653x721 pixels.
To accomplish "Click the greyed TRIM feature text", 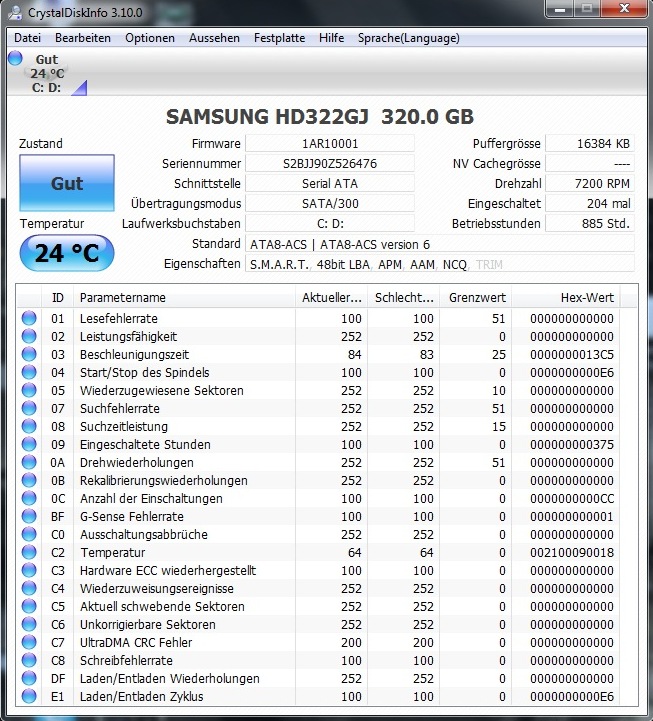I will click(489, 264).
